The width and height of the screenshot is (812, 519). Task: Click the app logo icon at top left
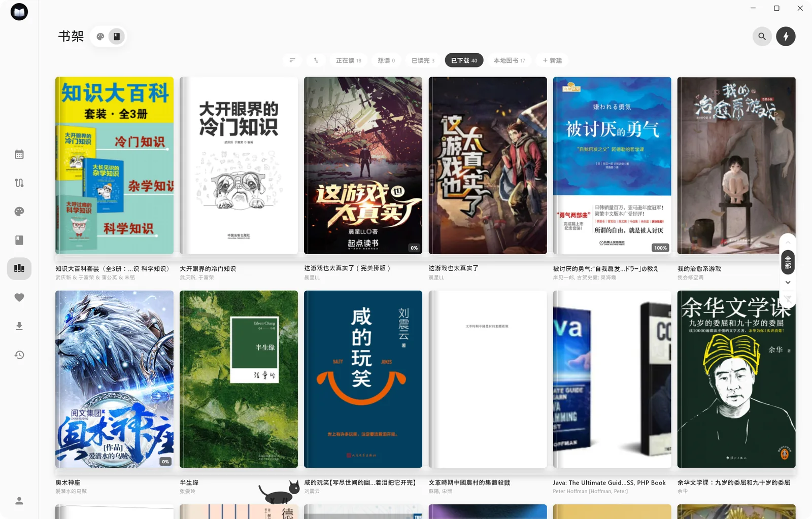click(x=19, y=12)
